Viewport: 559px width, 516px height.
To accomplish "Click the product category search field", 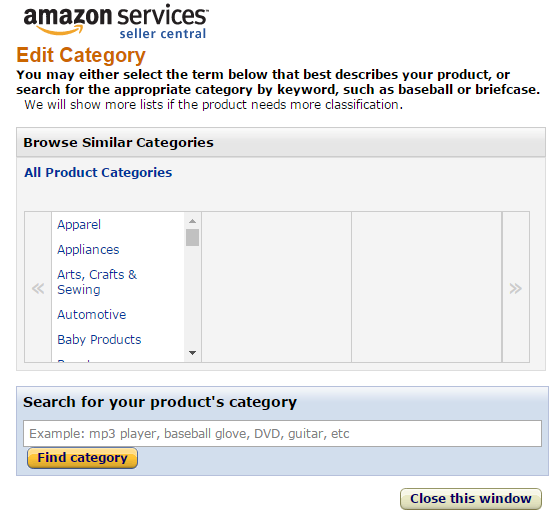I will [282, 434].
